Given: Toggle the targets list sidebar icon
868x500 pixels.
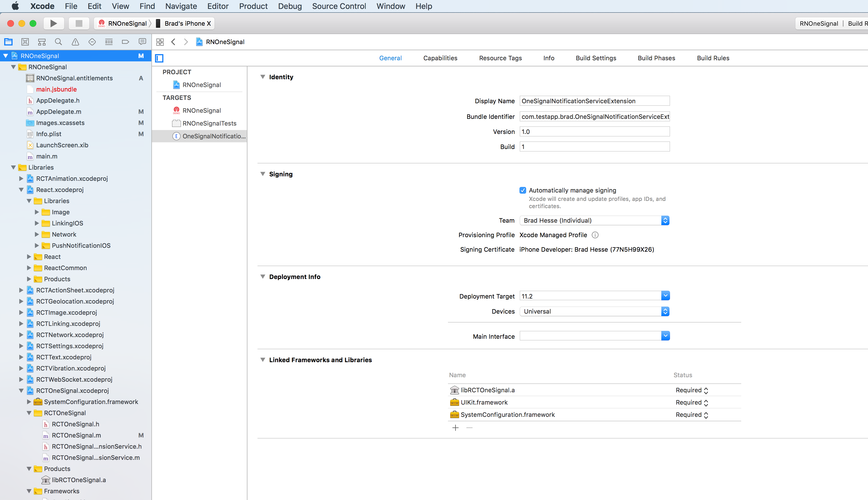Looking at the screenshot, I should (x=159, y=58).
